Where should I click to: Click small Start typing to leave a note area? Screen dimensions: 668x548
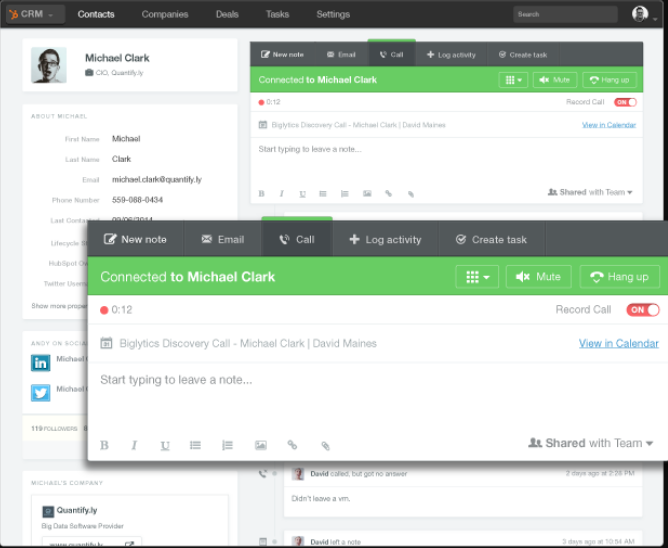click(446, 162)
